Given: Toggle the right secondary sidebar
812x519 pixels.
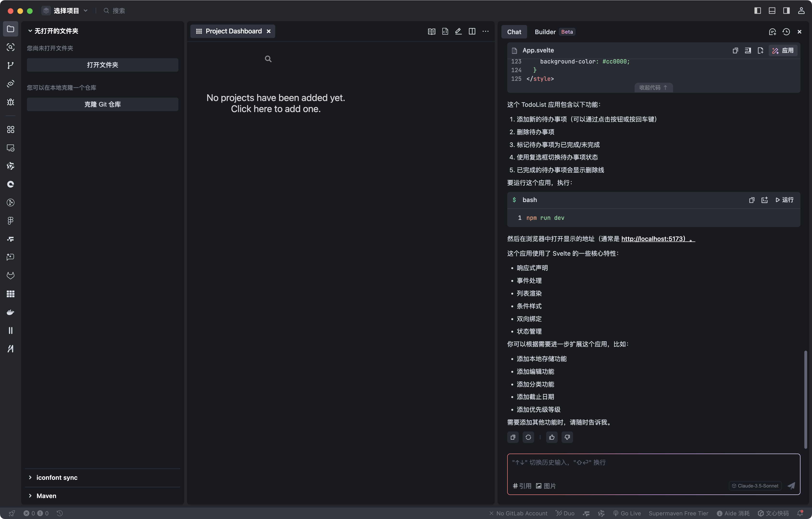Looking at the screenshot, I should 786,11.
